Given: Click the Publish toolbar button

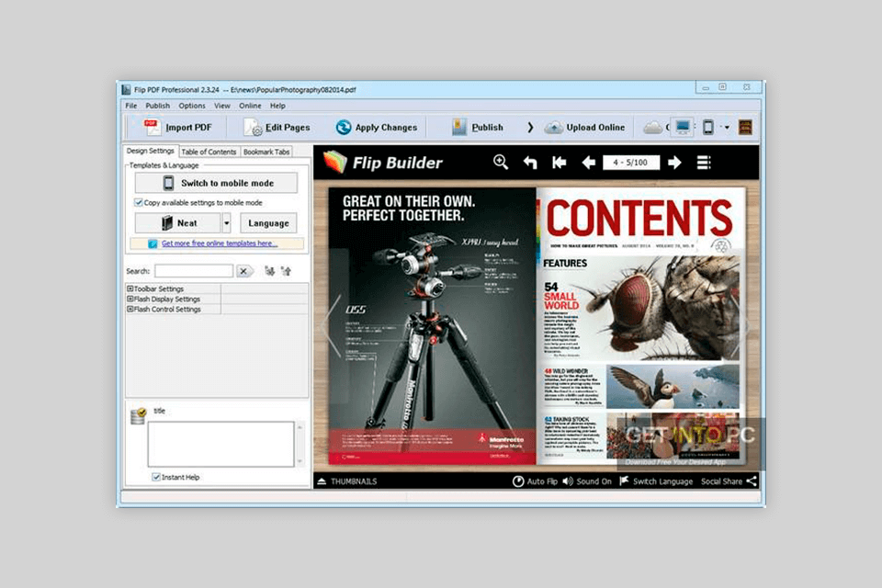Looking at the screenshot, I should tap(478, 128).
